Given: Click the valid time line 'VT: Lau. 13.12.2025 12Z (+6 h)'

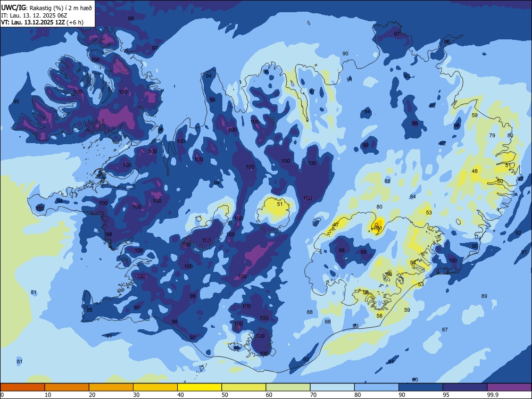Looking at the screenshot, I should (42, 22).
